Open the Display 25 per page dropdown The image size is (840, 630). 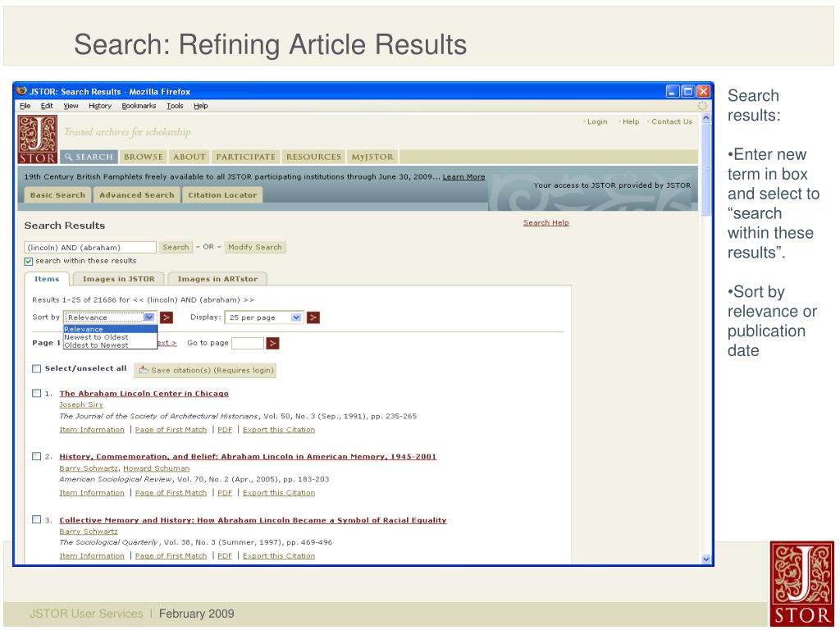(x=264, y=317)
